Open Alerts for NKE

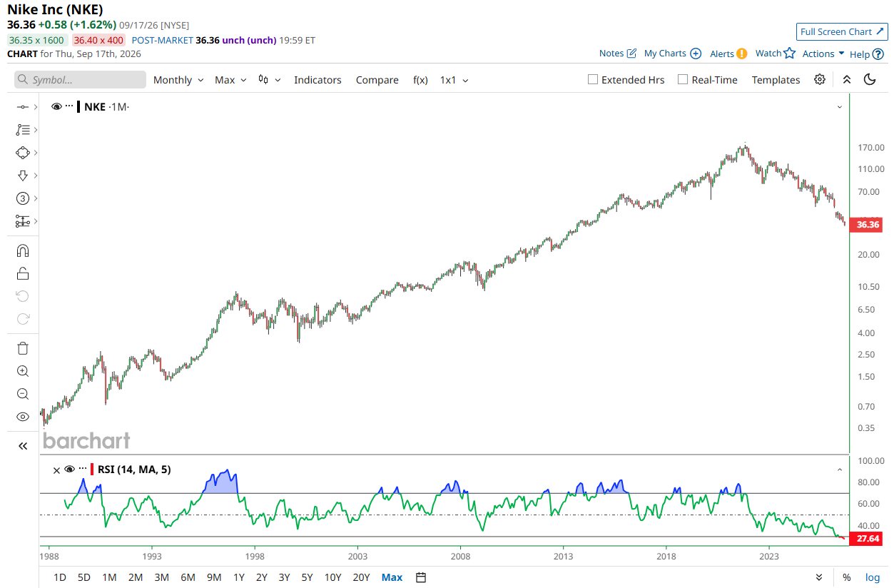pyautogui.click(x=728, y=54)
